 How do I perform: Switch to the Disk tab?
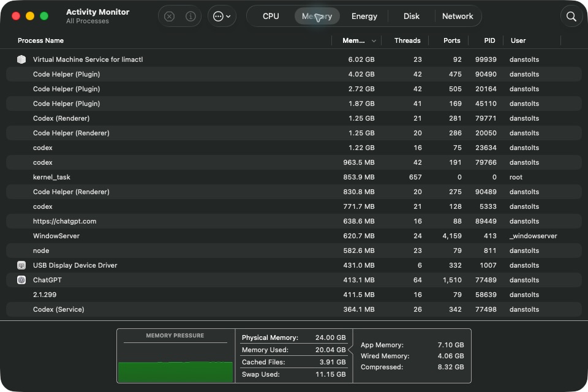(x=412, y=16)
